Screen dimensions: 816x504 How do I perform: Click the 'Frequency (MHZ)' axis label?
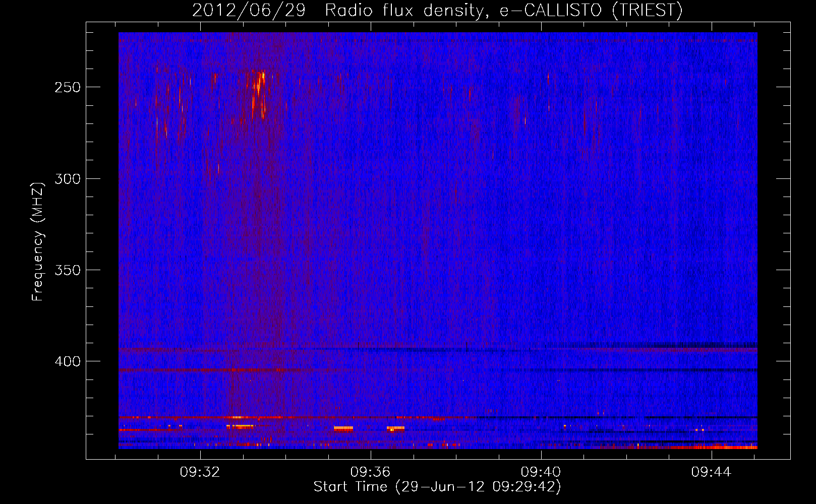click(37, 242)
